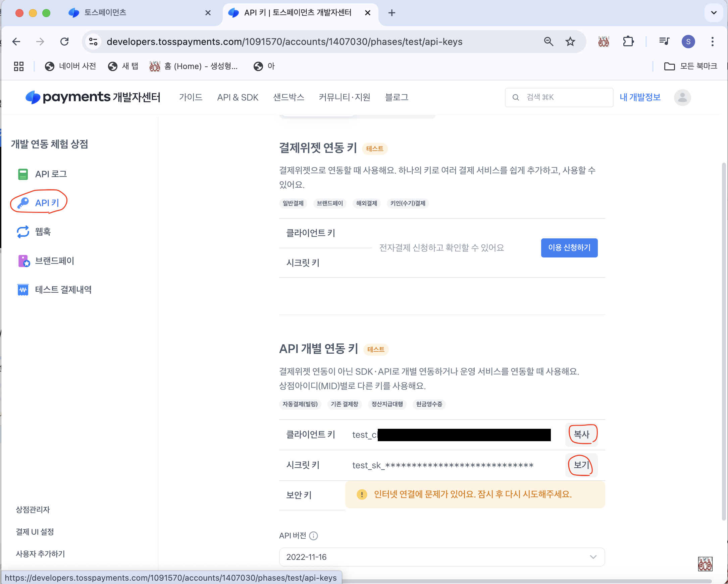Open the 내 개발정보 link
This screenshot has width=728, height=584.
(640, 97)
